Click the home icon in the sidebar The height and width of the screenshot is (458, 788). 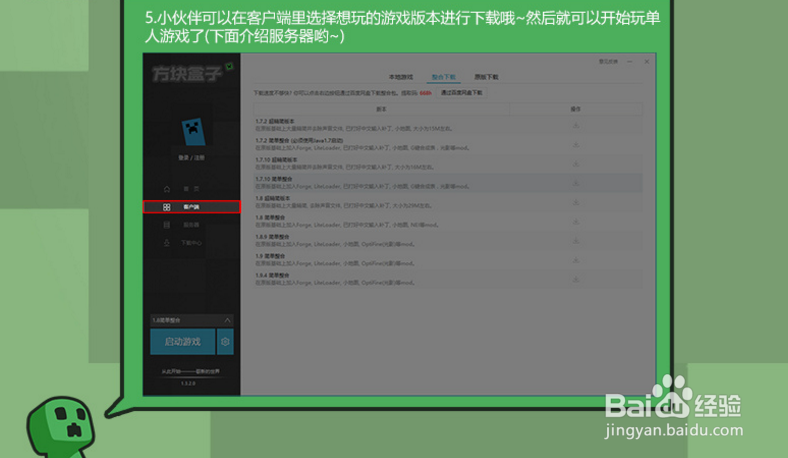[167, 189]
